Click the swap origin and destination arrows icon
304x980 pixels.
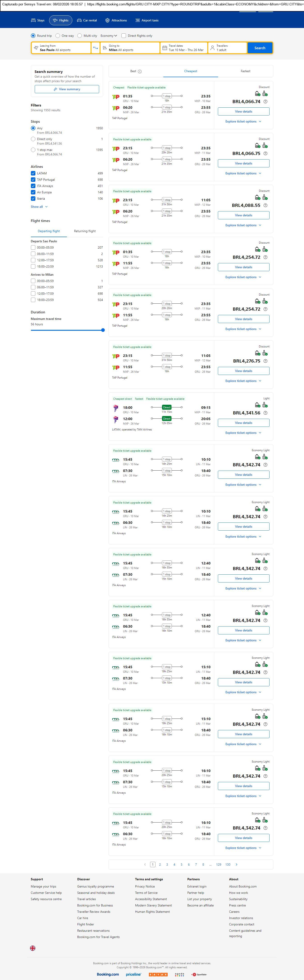[95, 48]
